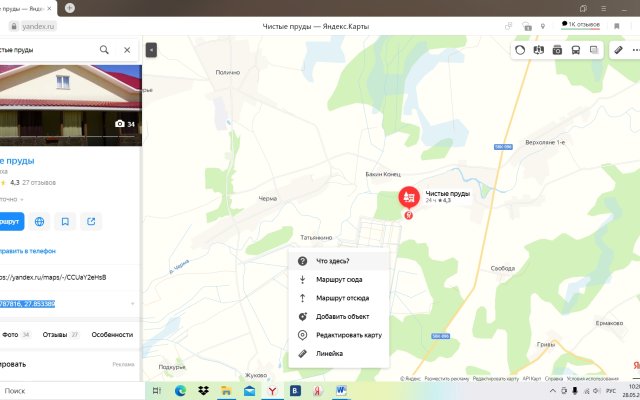Switch to the 'Отзывы' tab

(x=60, y=334)
